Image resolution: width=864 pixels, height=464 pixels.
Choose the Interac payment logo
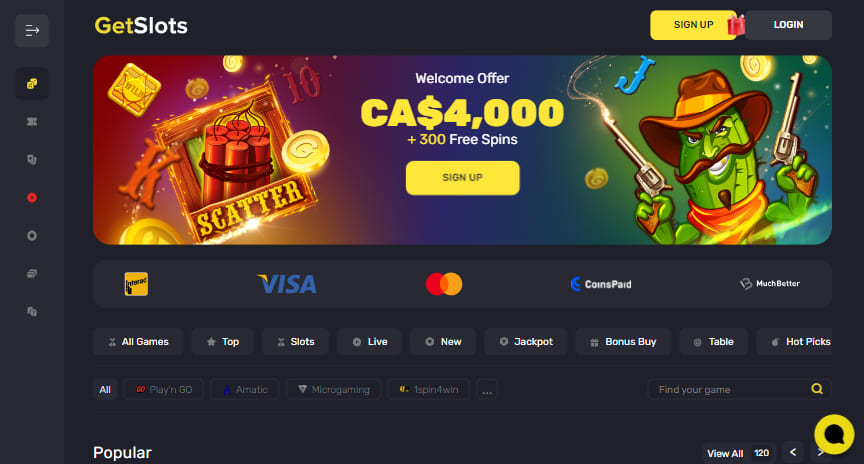pos(136,284)
